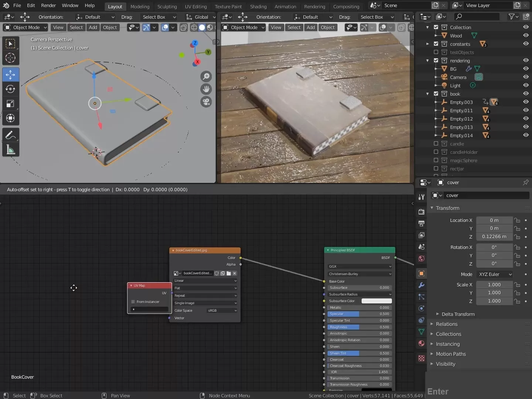Open the Modifier properties tab
The image size is (532, 399).
click(x=421, y=285)
